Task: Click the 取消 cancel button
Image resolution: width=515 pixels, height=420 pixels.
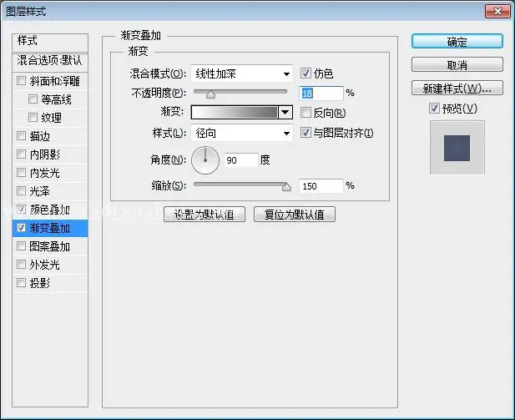Action: (457, 65)
